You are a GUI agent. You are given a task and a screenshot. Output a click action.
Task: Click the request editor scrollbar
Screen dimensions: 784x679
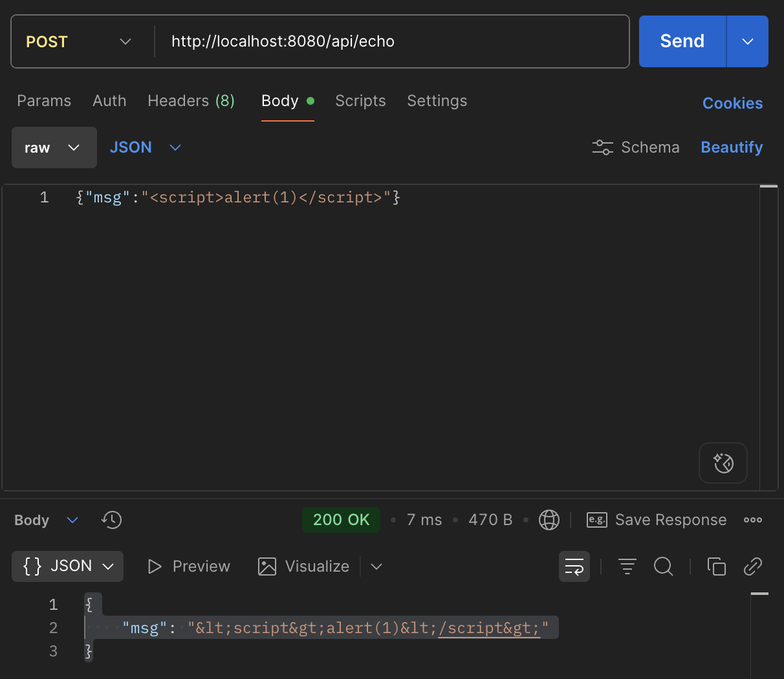click(768, 338)
